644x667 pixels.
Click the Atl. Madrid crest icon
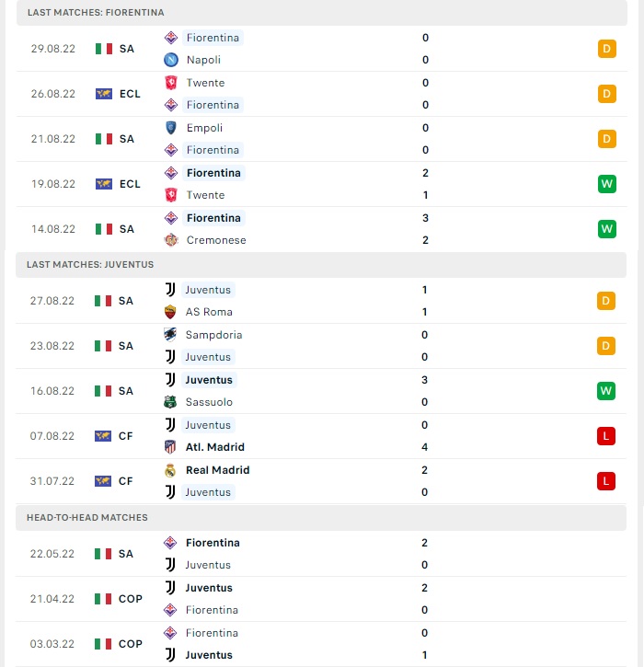pyautogui.click(x=170, y=447)
